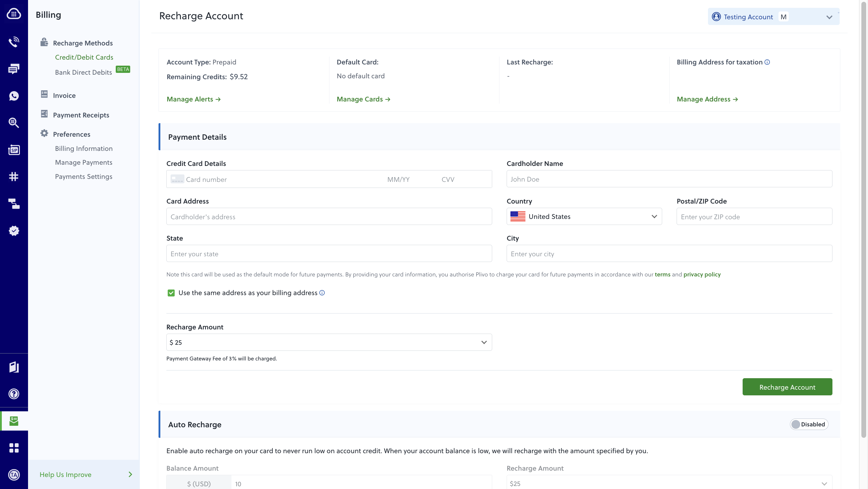Focus the CVV field
This screenshot has height=489, width=868.
click(x=448, y=179)
